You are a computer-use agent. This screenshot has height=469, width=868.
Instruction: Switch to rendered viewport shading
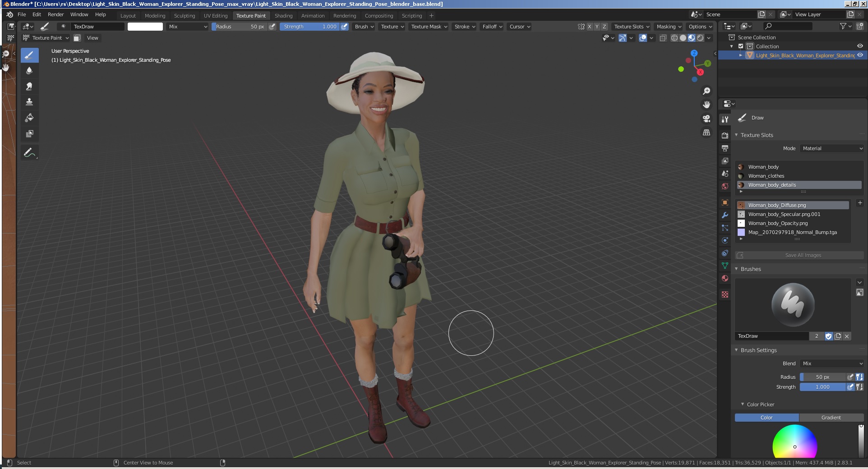click(x=700, y=38)
